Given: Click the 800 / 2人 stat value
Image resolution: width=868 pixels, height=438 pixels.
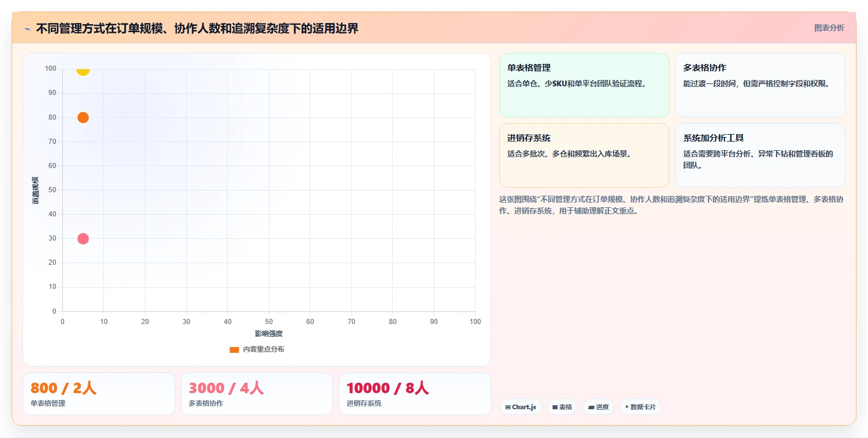Looking at the screenshot, I should click(63, 388).
